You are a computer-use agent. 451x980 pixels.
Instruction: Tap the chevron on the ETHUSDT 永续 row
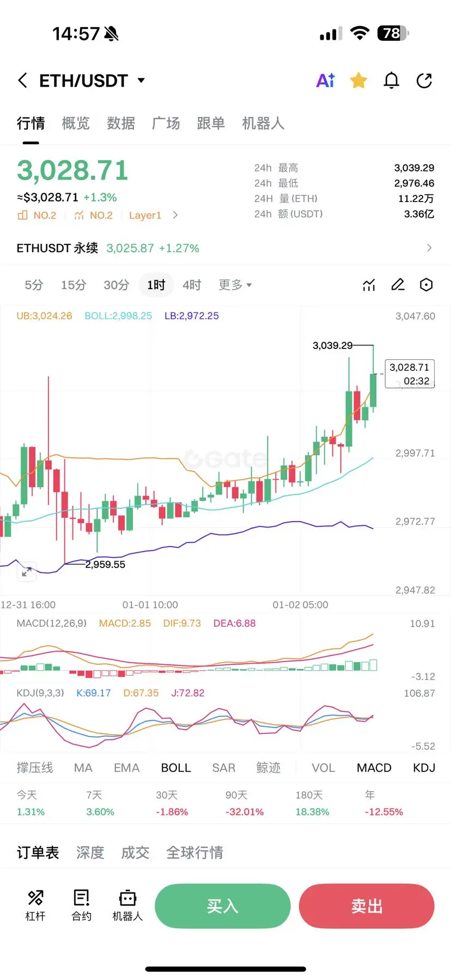coord(429,248)
